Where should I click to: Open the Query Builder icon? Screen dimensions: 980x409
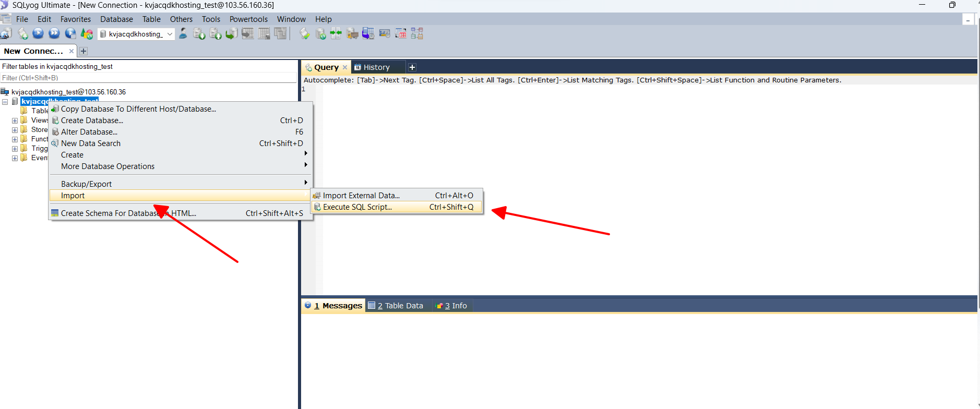click(401, 34)
